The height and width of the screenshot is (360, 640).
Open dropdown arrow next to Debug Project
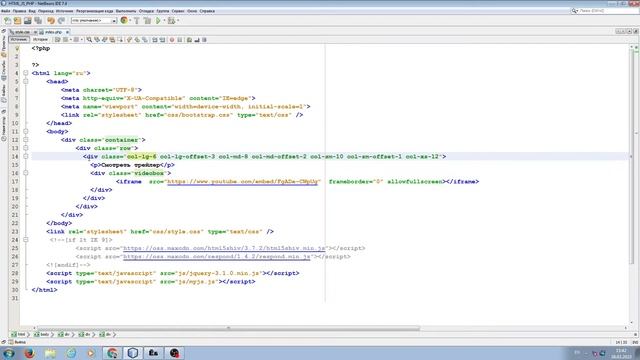pyautogui.click(x=178, y=20)
